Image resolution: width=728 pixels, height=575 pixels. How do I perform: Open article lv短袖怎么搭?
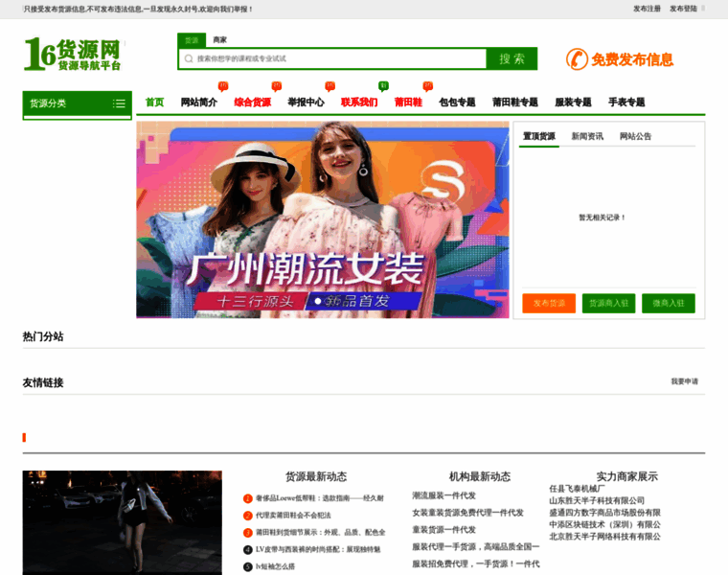click(275, 566)
